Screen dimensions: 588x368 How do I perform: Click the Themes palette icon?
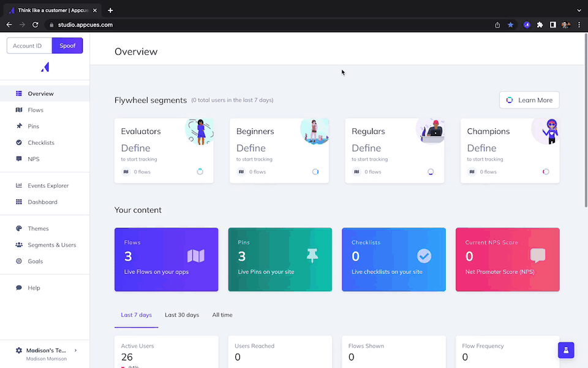19,228
